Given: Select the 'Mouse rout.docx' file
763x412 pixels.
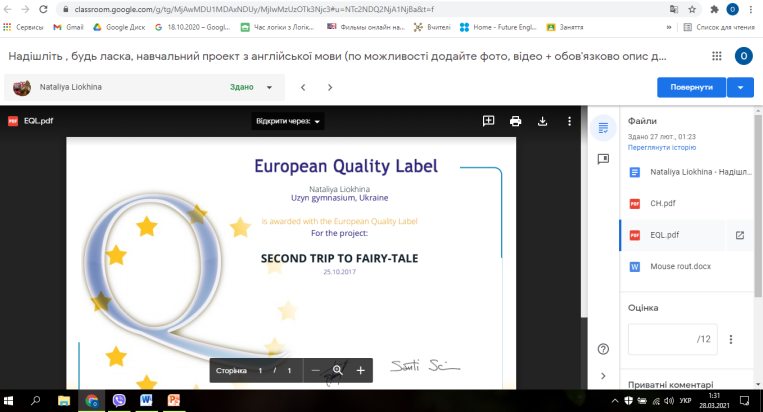Looking at the screenshot, I should coord(688,267).
